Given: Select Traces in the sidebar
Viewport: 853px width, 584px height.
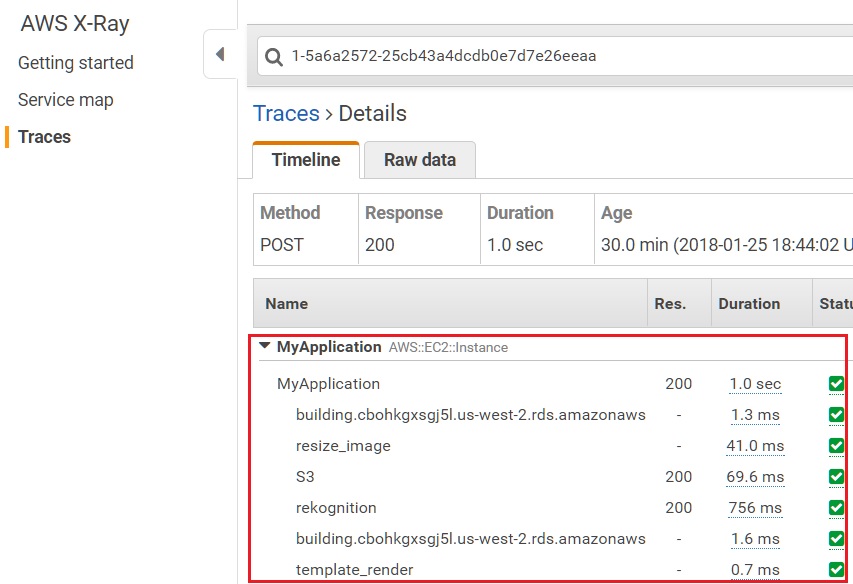Looking at the screenshot, I should click(44, 136).
